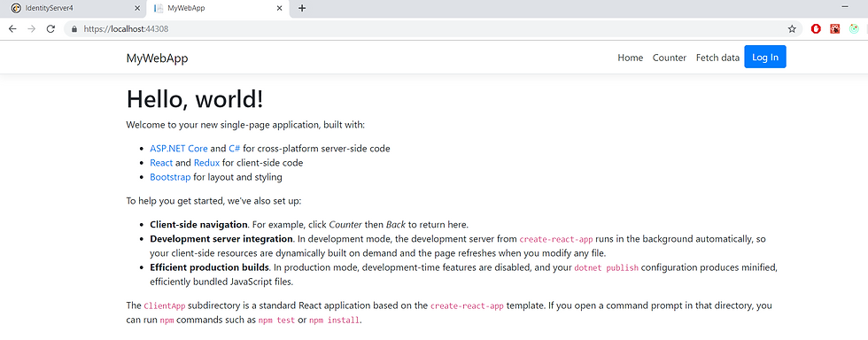Minimize the browser window
The image size is (868, 340).
[x=845, y=7]
